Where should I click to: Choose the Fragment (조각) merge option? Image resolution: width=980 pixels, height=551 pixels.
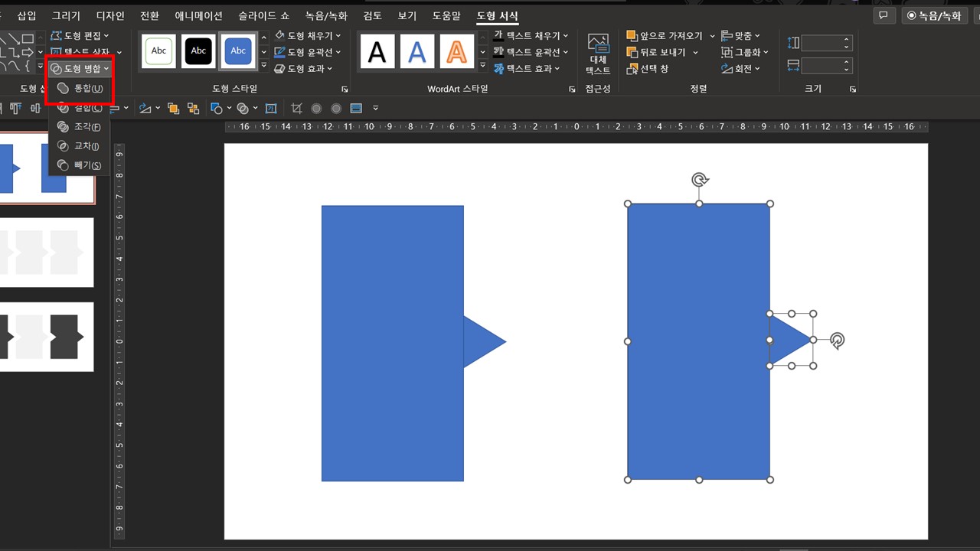point(80,127)
